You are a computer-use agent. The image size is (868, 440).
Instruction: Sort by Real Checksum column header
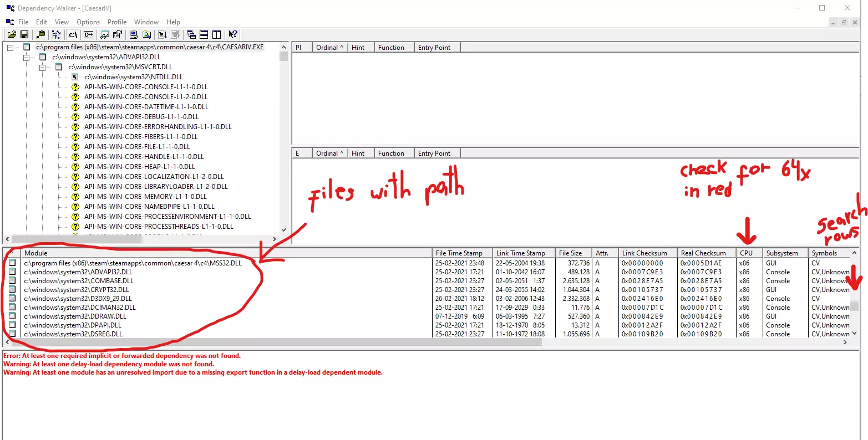(x=707, y=253)
